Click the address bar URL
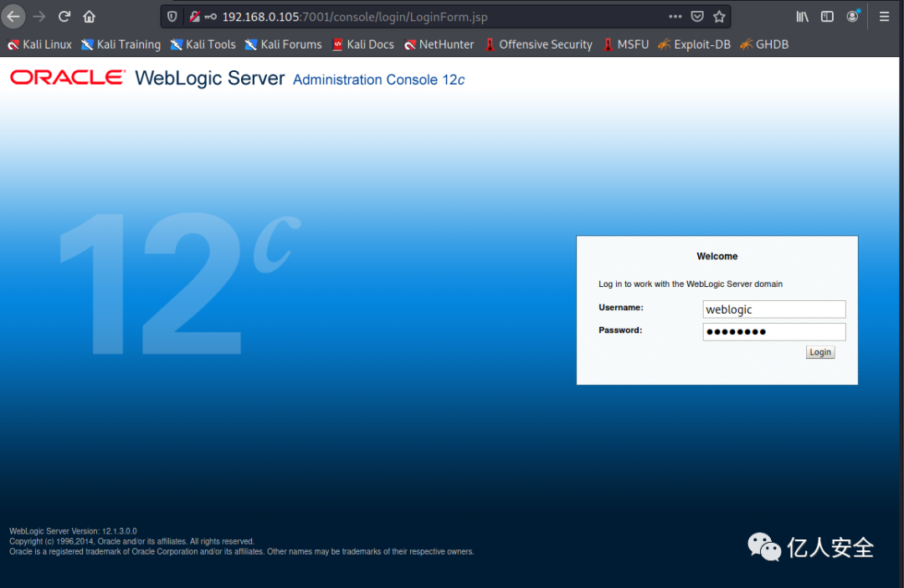This screenshot has width=904, height=588. click(355, 17)
